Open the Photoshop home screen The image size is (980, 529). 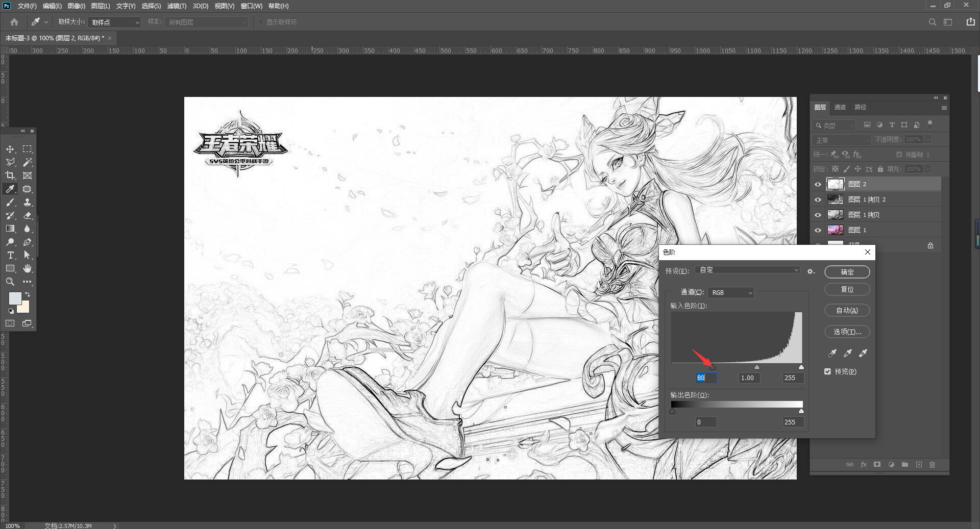coord(14,22)
